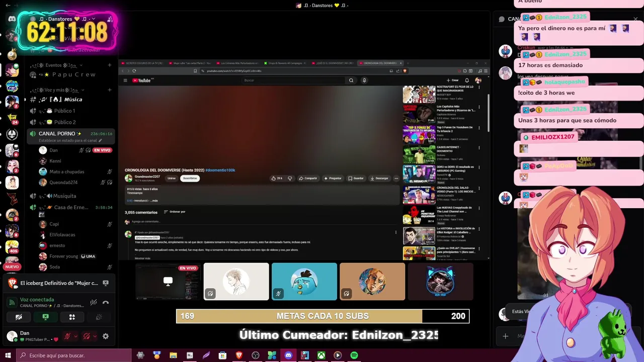644x362 pixels.
Task: Turn on camera in the voice panel
Action: [19, 317]
